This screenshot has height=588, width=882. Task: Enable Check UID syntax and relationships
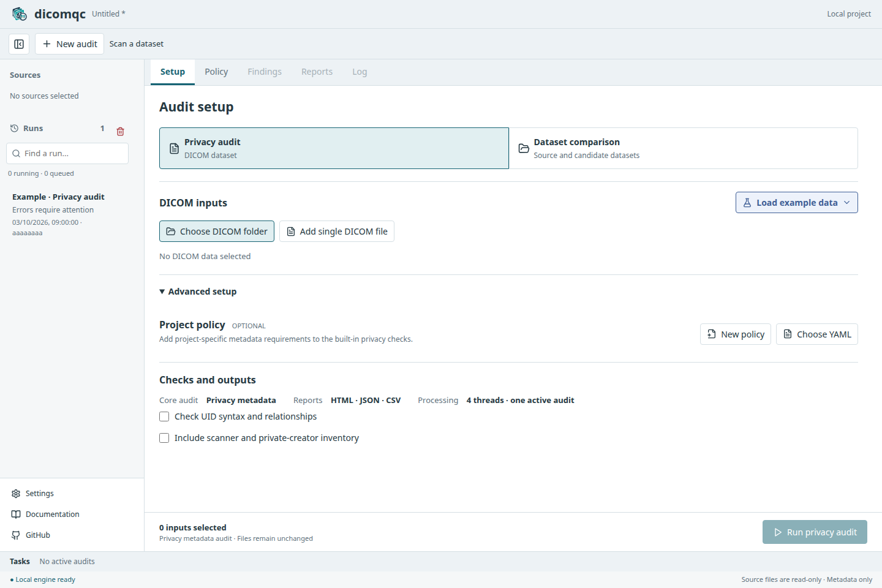coord(164,417)
